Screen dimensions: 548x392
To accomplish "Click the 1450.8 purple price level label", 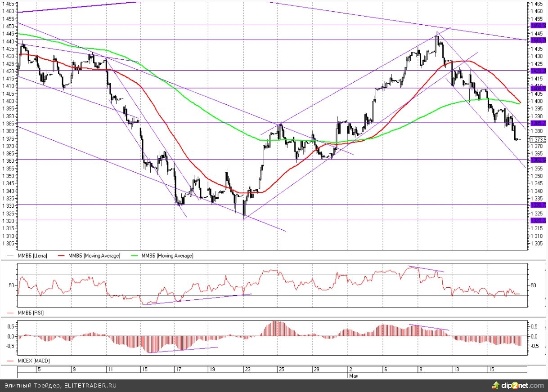I will coord(538,25).
